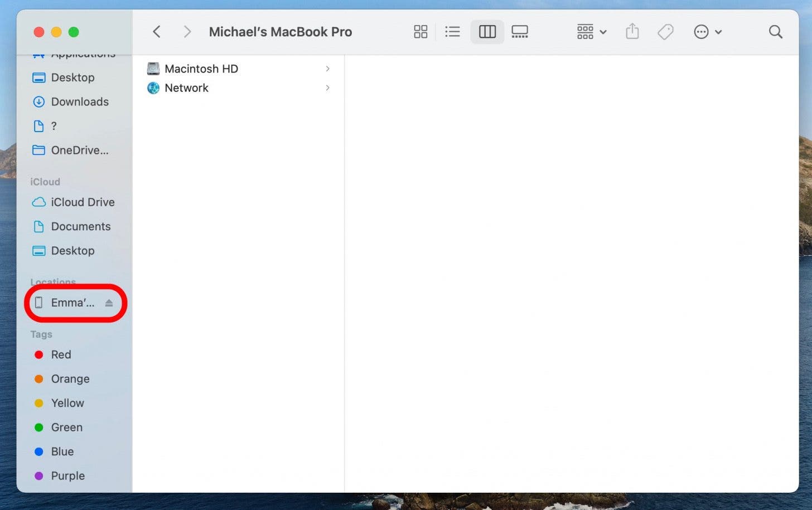Viewport: 812px width, 510px height.
Task: Go back with the left chevron
Action: pyautogui.click(x=157, y=32)
